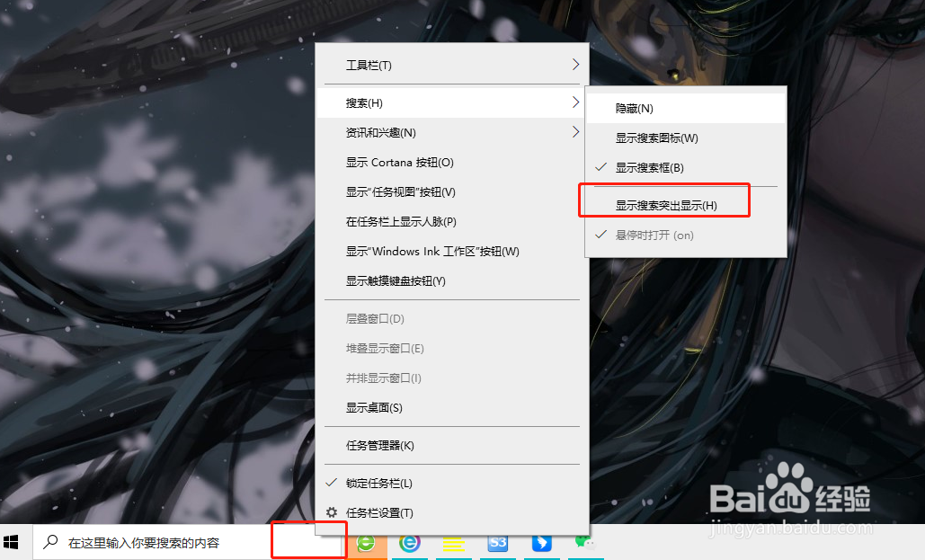
Task: Expand the 资讯和兴趣(N) submenu
Action: [452, 132]
